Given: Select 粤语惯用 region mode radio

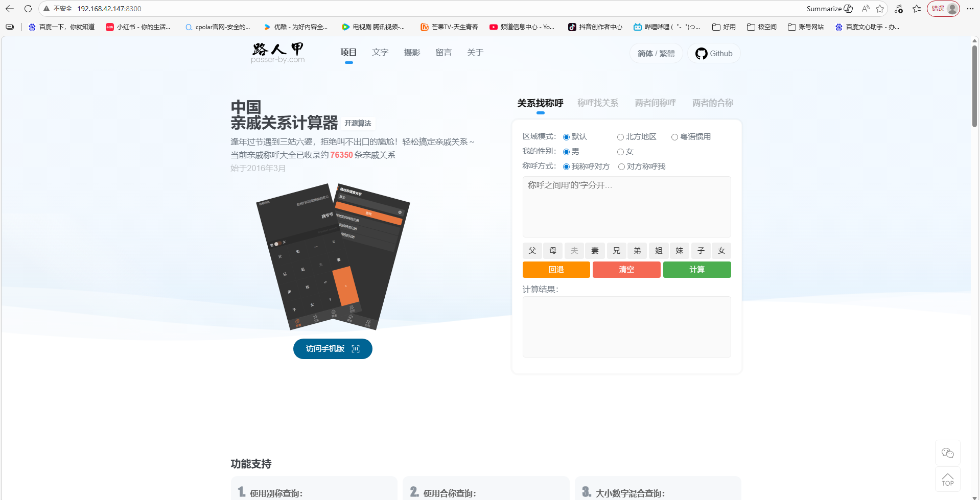Looking at the screenshot, I should [674, 137].
